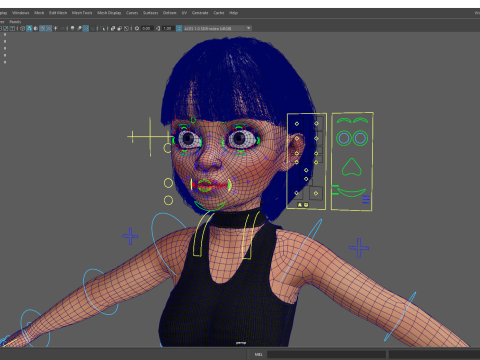This screenshot has width=480, height=360.
Task: Toggle Use Default Material sphere icon
Action: (x=36, y=28)
